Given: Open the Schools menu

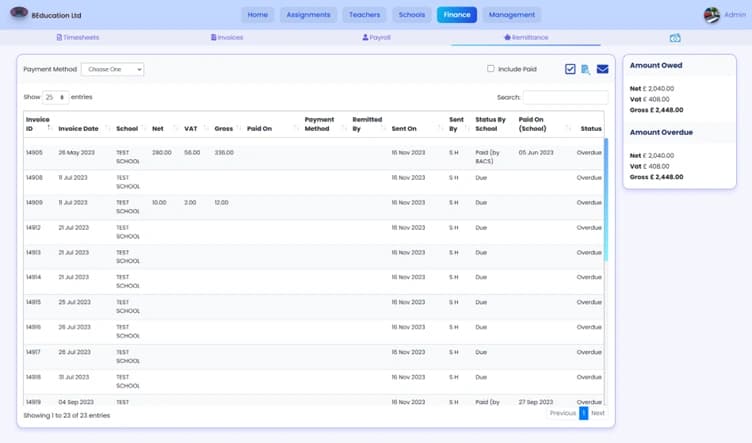Looking at the screenshot, I should coord(411,15).
